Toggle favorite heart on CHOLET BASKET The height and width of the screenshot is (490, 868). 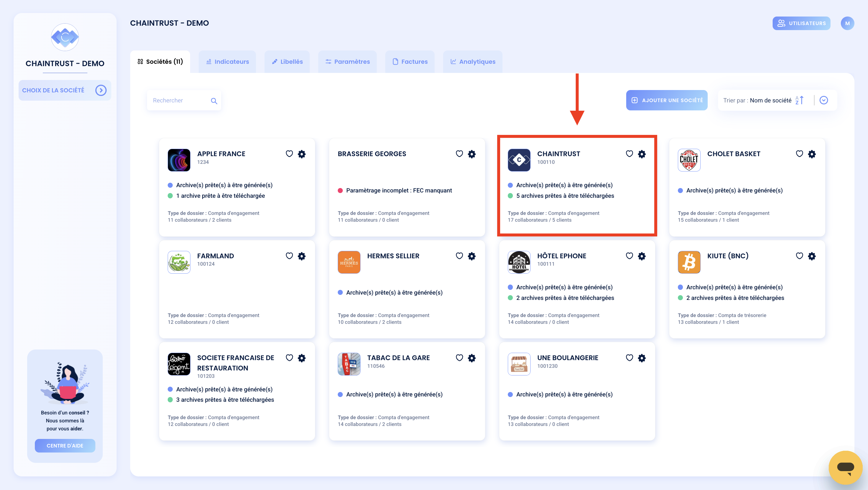799,154
